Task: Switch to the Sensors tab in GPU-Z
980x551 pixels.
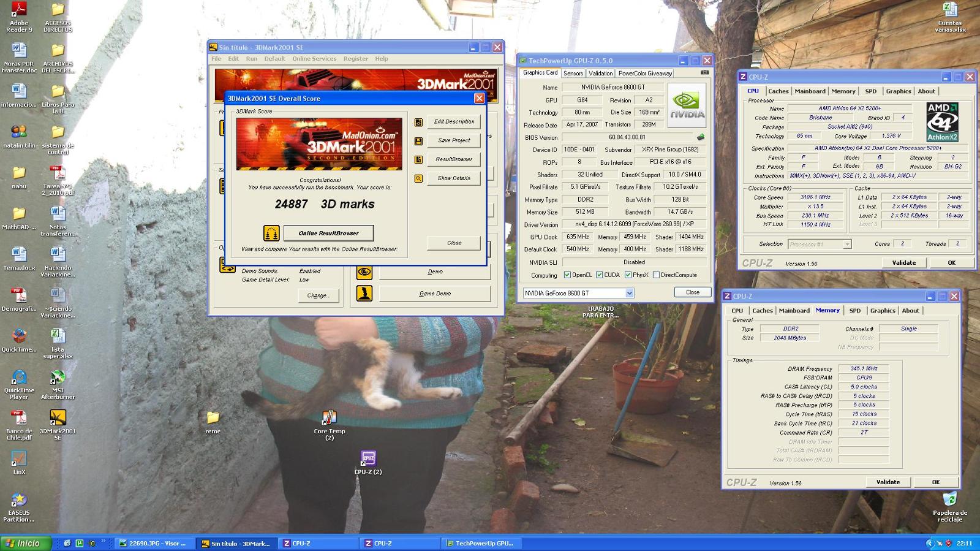Action: pyautogui.click(x=573, y=73)
